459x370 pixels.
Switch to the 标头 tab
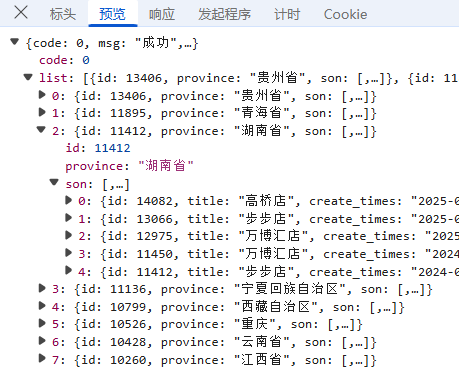(x=63, y=14)
